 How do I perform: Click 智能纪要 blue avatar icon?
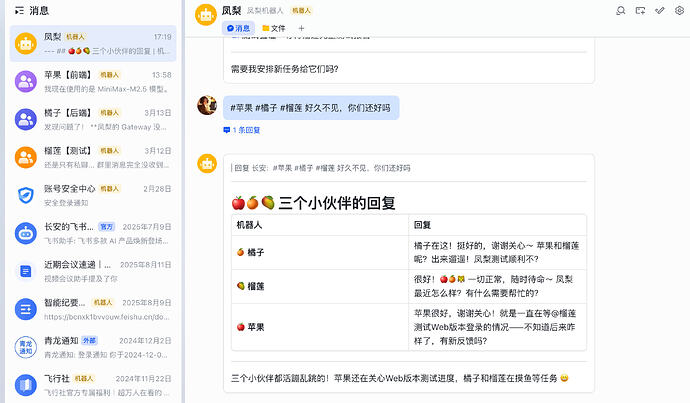tap(26, 309)
